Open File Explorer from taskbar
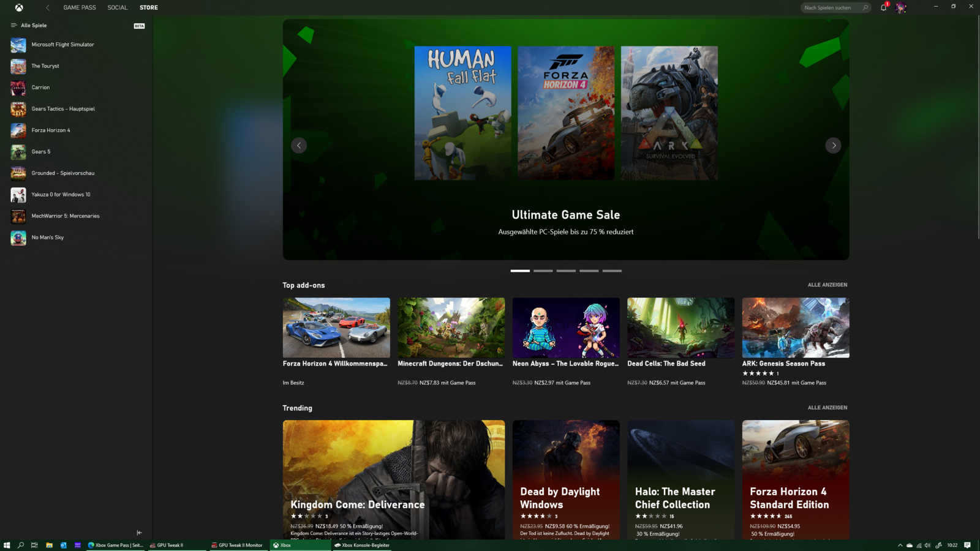 (x=49, y=545)
